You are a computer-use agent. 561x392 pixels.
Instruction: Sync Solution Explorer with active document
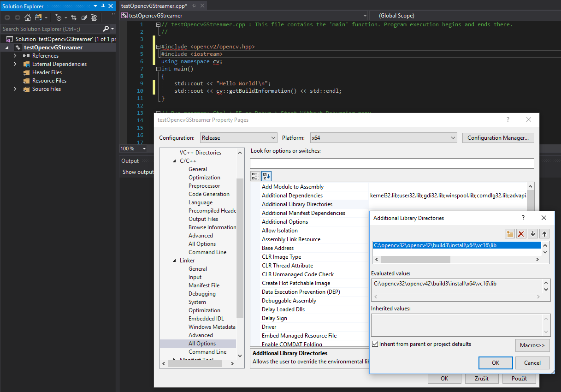click(74, 18)
